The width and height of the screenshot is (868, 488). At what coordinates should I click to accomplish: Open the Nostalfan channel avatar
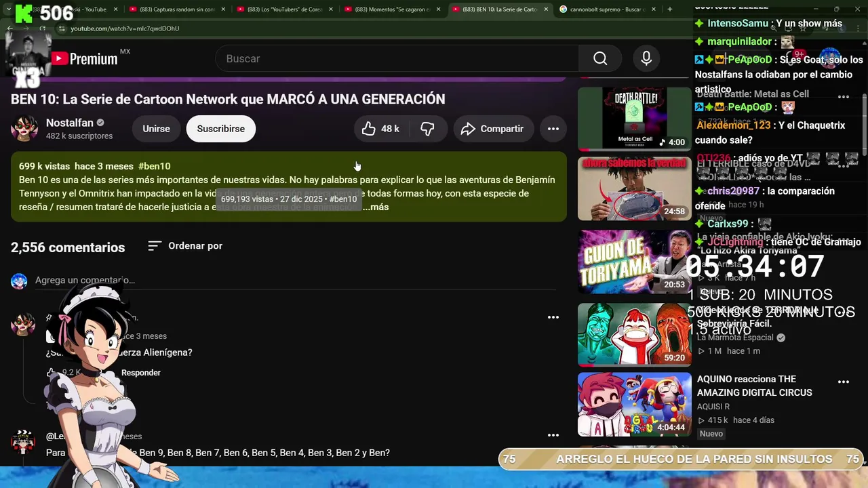(x=24, y=129)
